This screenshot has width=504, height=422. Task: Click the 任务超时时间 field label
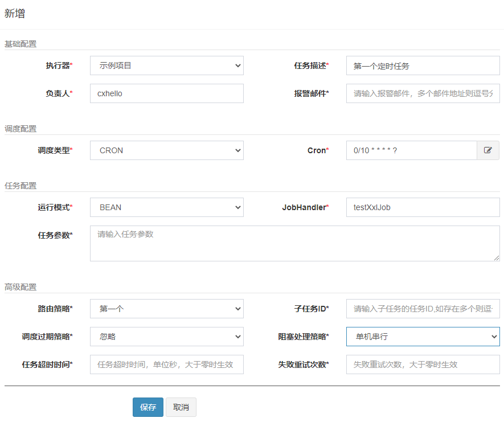point(47,364)
